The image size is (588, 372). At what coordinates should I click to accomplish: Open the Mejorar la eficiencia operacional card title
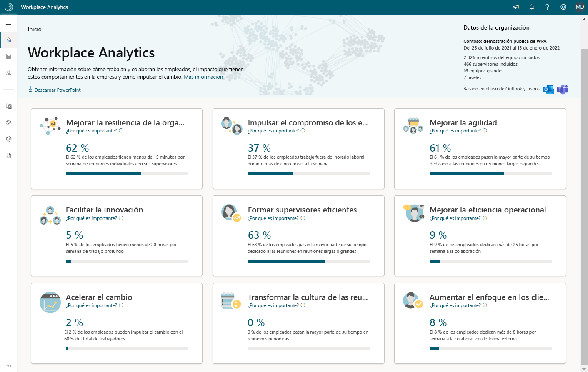(488, 210)
